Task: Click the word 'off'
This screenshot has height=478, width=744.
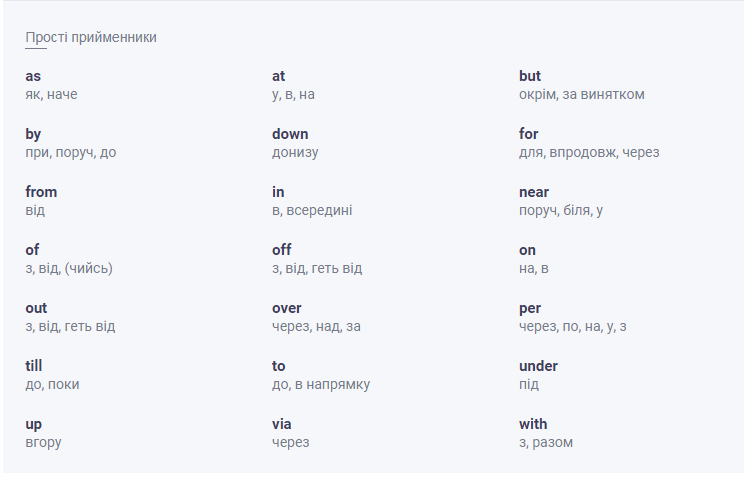Action: tap(281, 250)
